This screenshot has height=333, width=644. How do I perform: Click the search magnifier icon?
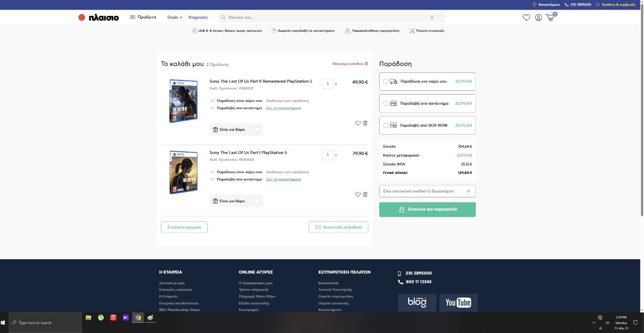[223, 17]
